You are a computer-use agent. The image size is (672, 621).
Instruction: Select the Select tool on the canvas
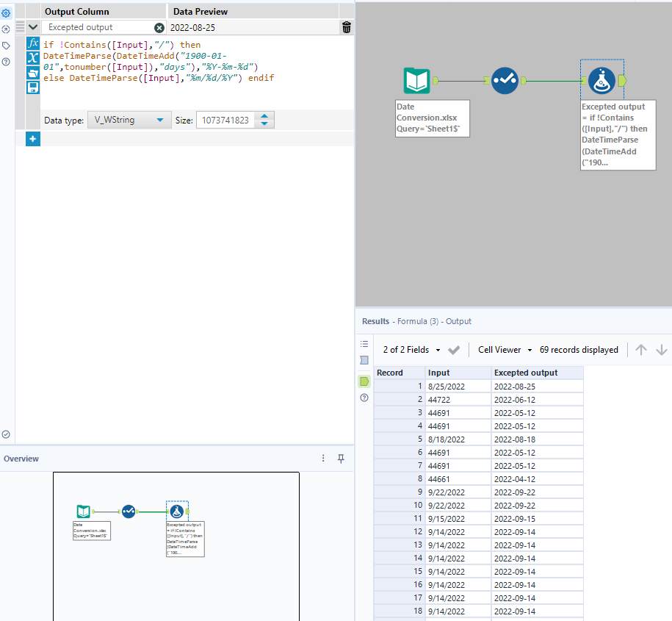(x=505, y=80)
